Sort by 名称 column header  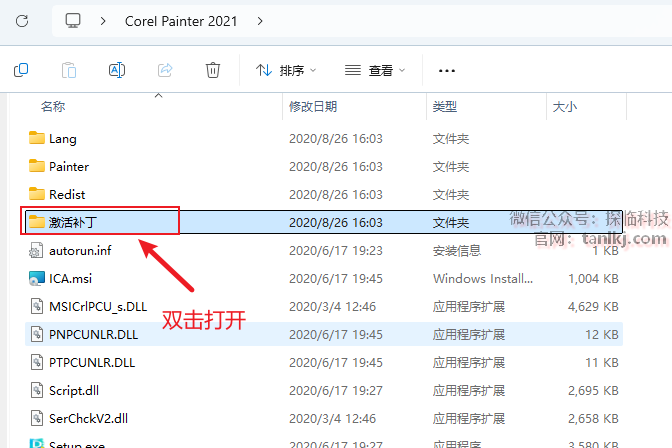coord(53,106)
